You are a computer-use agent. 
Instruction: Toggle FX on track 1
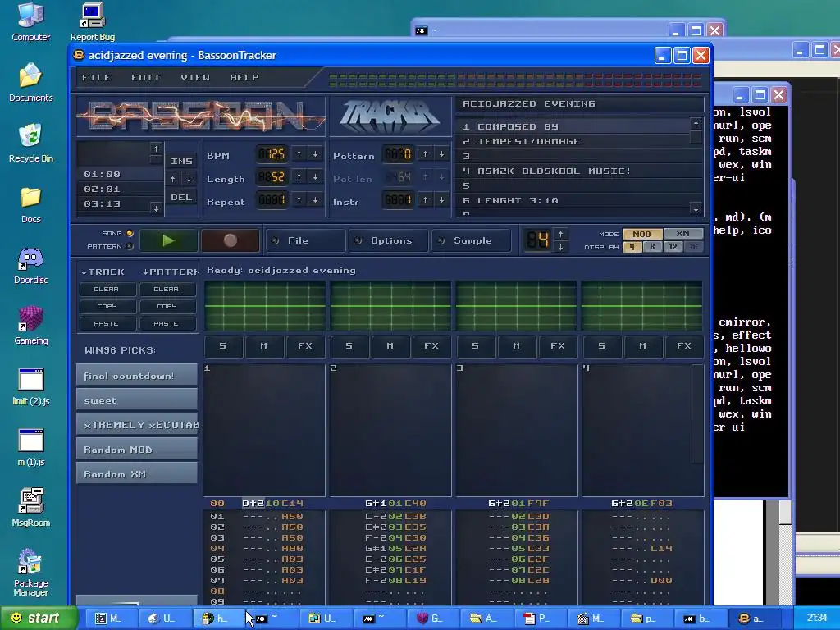(305, 346)
